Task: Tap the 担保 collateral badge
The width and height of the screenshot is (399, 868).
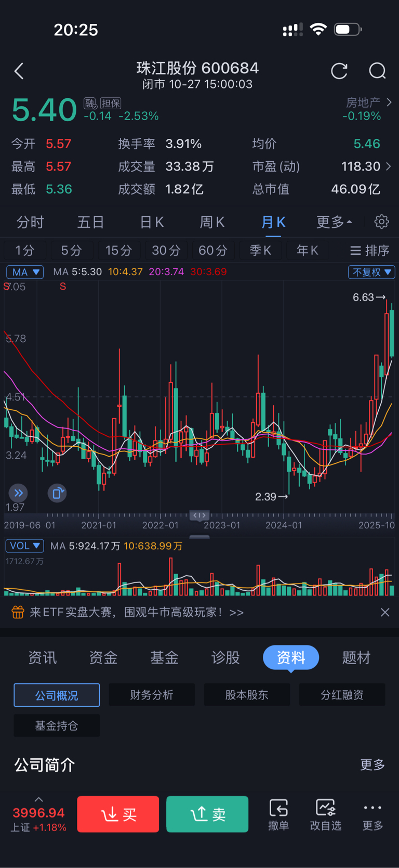Action: [x=111, y=103]
